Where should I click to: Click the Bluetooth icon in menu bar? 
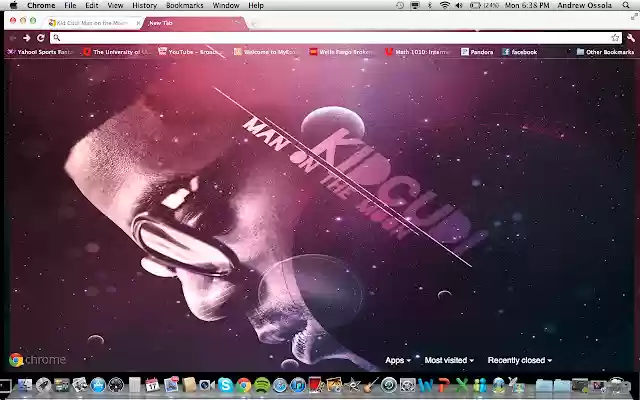click(429, 5)
